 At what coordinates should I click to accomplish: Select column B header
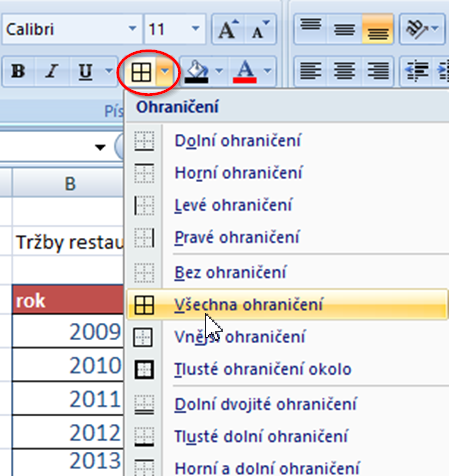pos(68,183)
